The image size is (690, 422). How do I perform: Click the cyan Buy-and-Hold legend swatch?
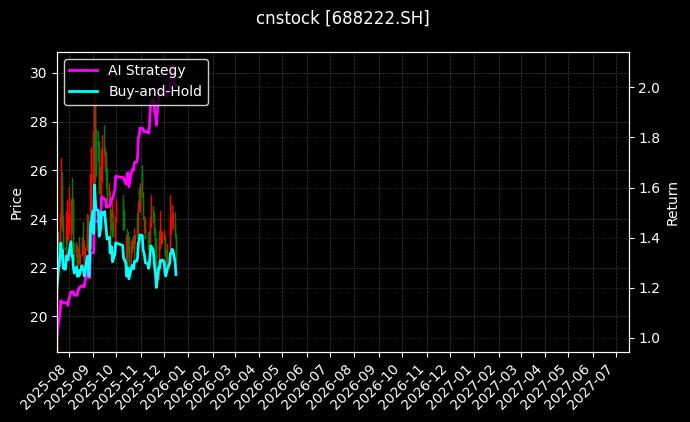(84, 91)
